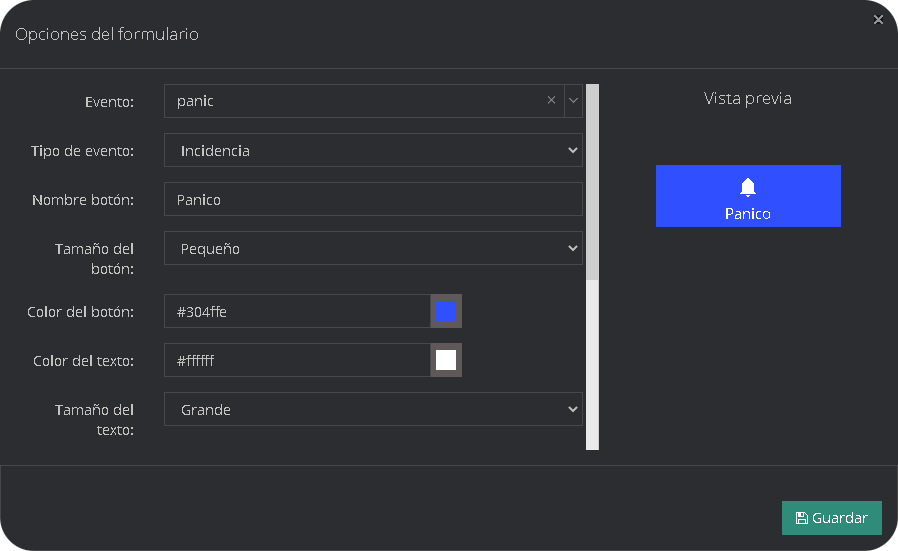Viewport: 898px width, 551px height.
Task: Click the Nombre botón label
Action: (x=83, y=200)
